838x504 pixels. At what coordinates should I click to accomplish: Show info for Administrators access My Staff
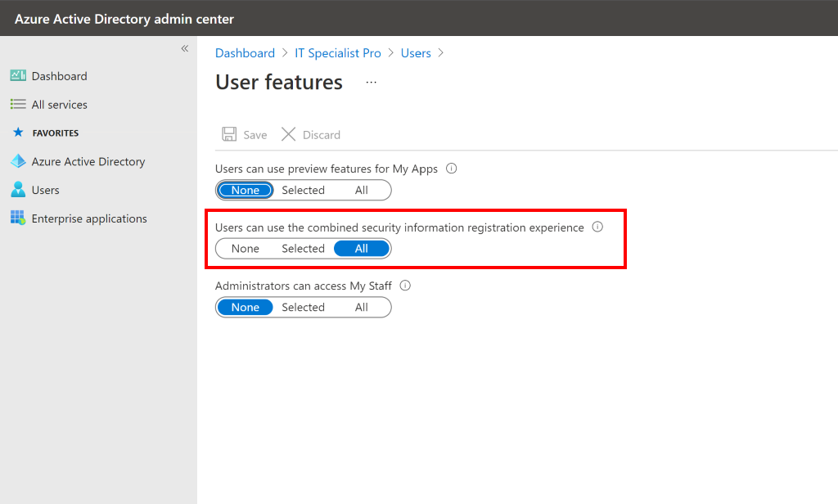point(406,286)
